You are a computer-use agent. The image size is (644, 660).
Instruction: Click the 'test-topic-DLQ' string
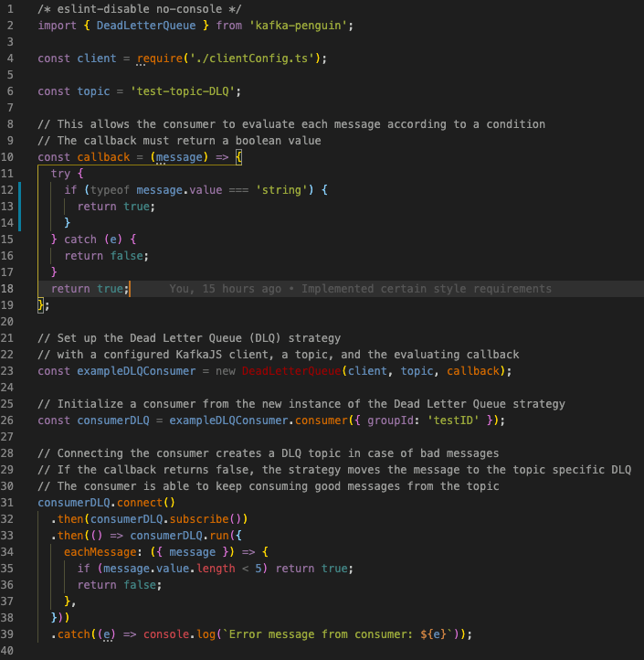pyautogui.click(x=183, y=90)
